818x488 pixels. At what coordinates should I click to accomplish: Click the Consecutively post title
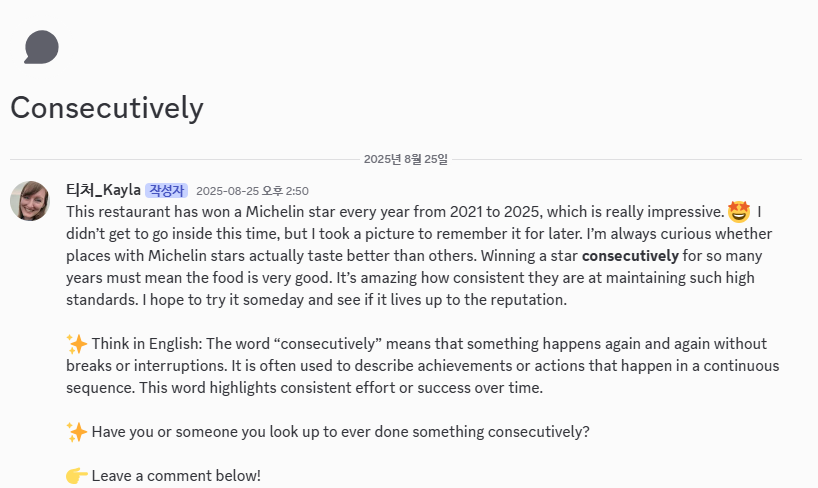tap(107, 107)
